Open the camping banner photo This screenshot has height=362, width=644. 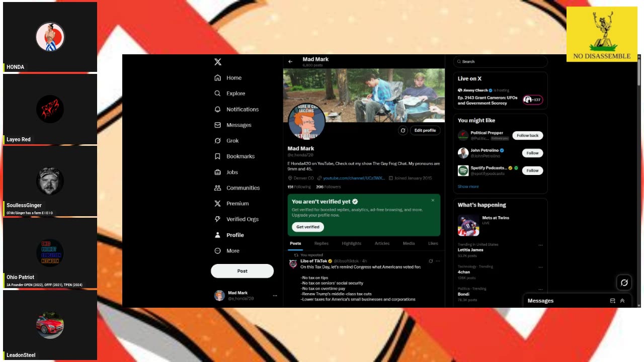click(364, 96)
